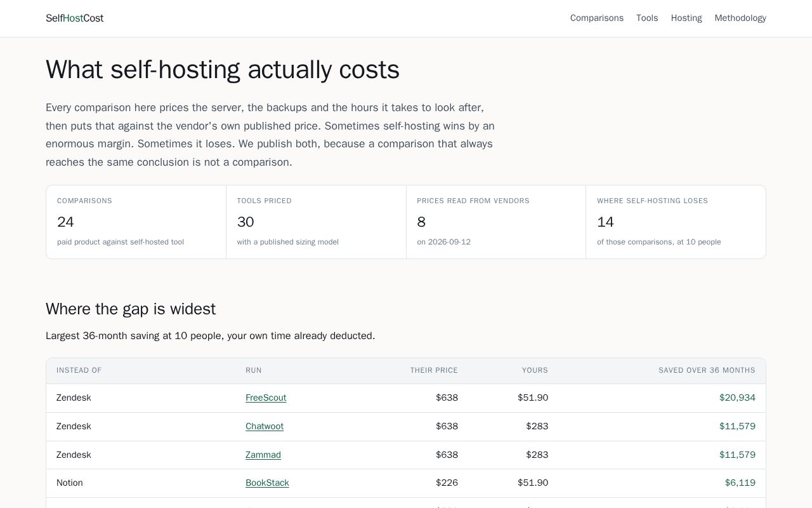The width and height of the screenshot is (812, 508).
Task: Click the 'Their price' column header
Action: point(434,370)
